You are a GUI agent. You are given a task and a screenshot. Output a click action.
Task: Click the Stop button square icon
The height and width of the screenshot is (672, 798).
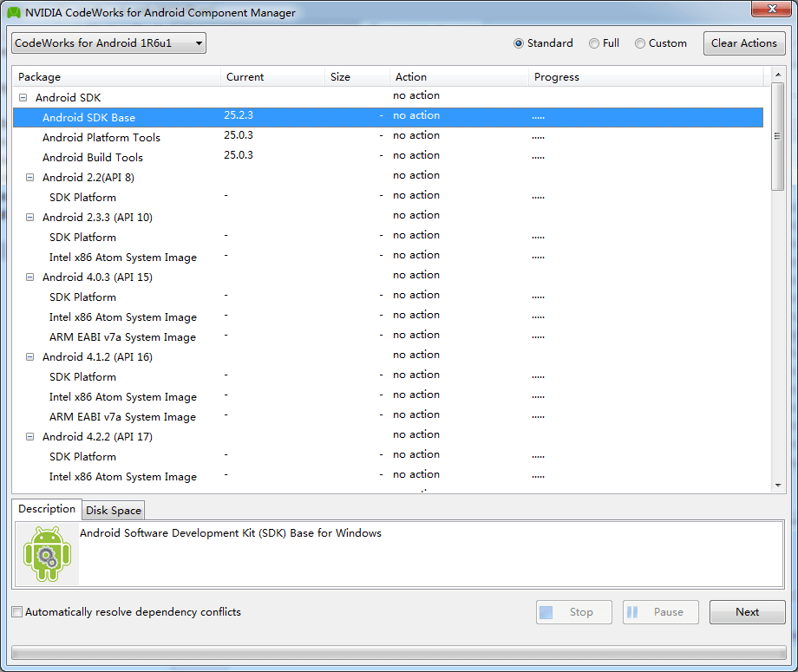(x=546, y=612)
